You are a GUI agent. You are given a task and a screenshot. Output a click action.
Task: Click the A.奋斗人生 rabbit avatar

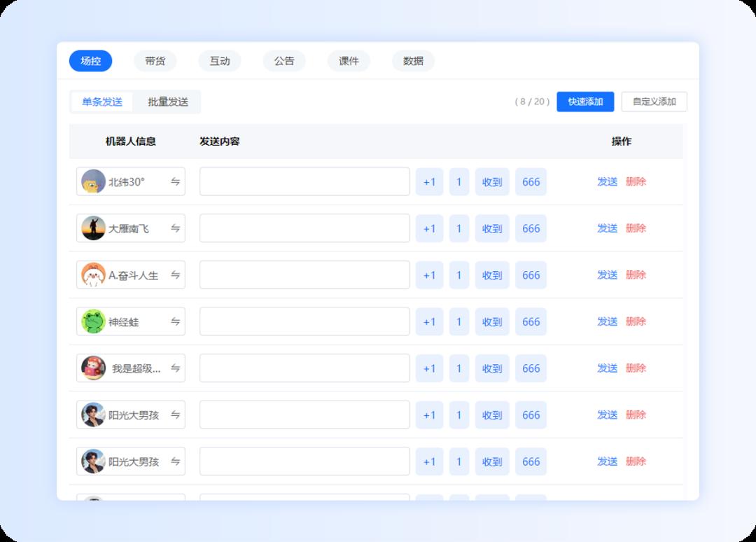pos(93,275)
